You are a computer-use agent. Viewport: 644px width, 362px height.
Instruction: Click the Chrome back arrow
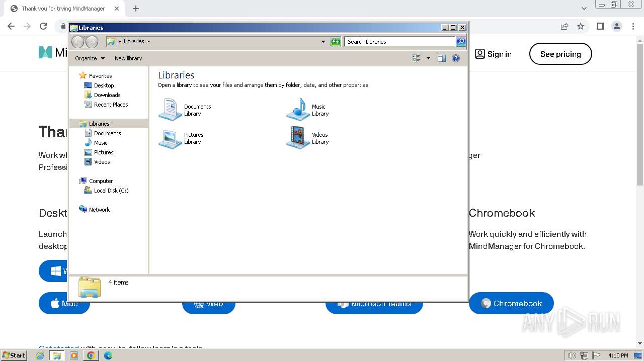(x=11, y=26)
